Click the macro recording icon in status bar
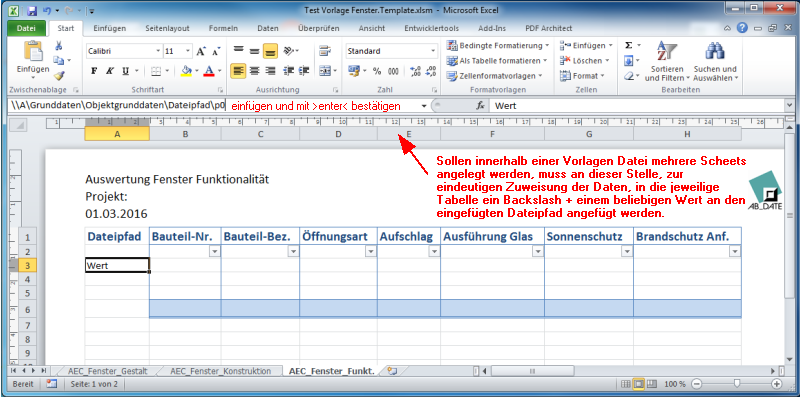 [x=52, y=384]
